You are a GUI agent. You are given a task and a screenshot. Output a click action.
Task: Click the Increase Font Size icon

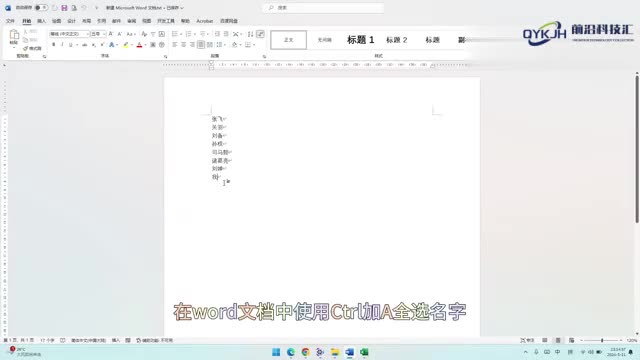pos(111,34)
